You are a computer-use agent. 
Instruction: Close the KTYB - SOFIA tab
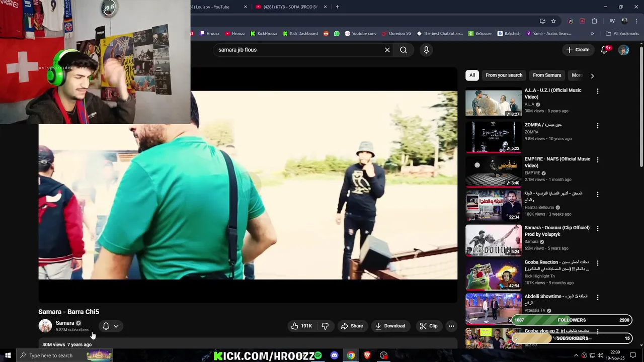tap(325, 7)
